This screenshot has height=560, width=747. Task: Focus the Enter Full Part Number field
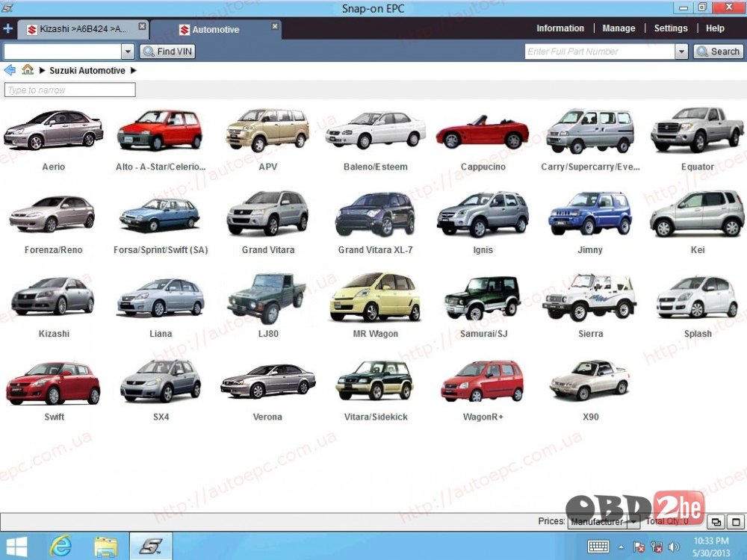[x=600, y=52]
